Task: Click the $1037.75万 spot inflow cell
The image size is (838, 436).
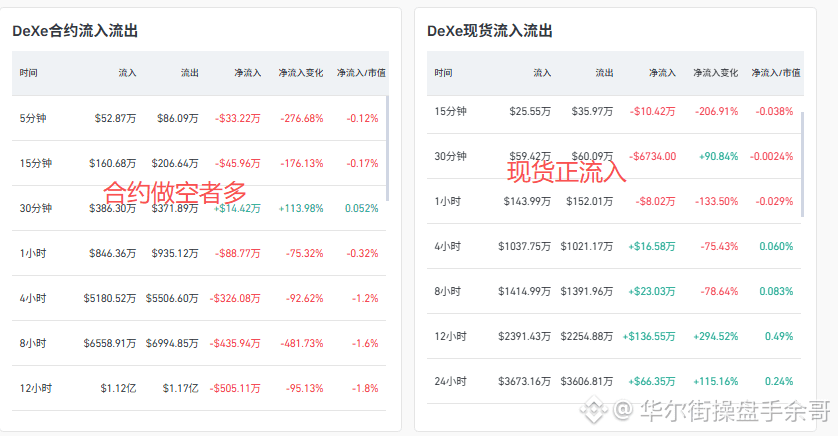Action: pos(524,246)
